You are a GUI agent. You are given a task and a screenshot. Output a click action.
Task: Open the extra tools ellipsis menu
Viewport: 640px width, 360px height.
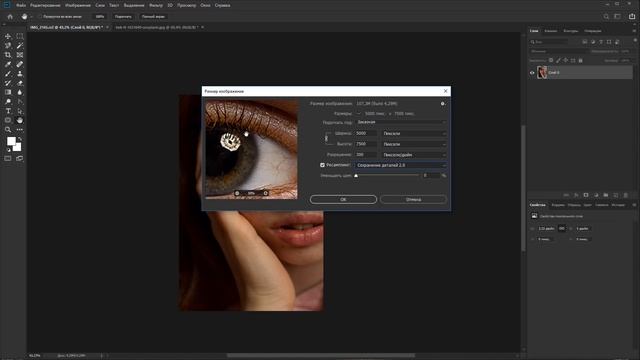click(20, 130)
